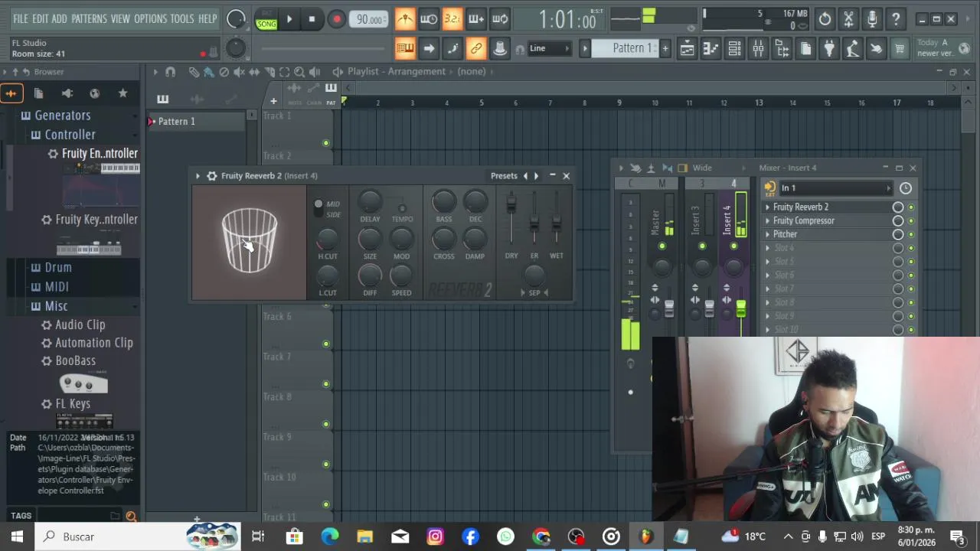Viewport: 980px width, 551px height.
Task: Click the undo history circular arrow icon
Action: [x=825, y=19]
